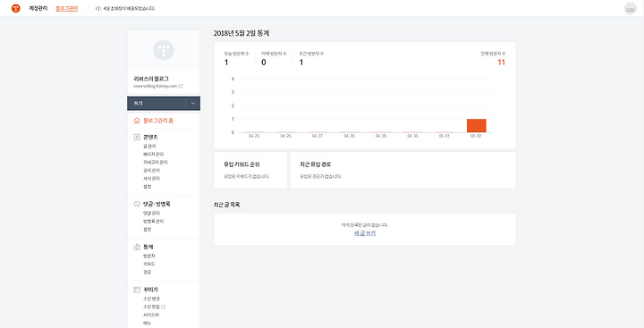Go to 블로그관리 홈

coord(158,121)
